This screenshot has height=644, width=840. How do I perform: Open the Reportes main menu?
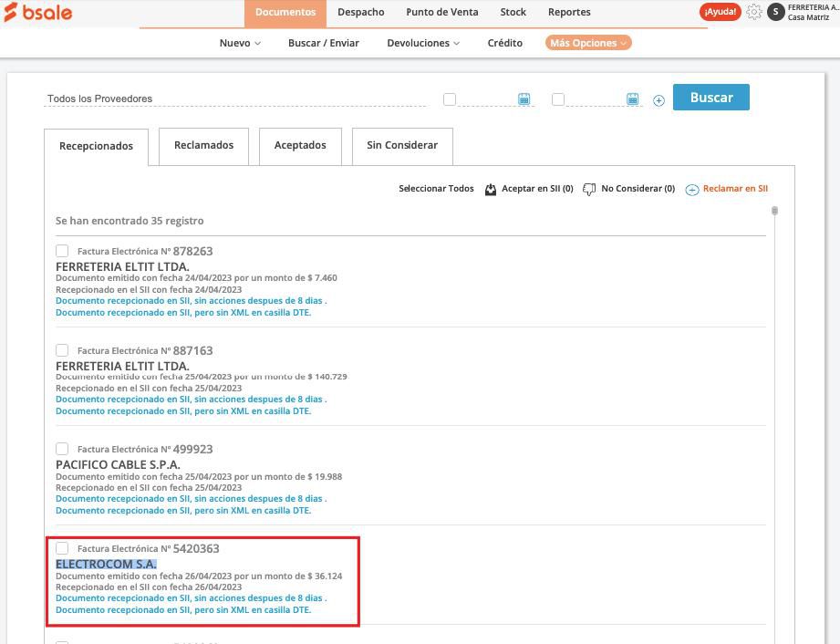click(x=569, y=12)
